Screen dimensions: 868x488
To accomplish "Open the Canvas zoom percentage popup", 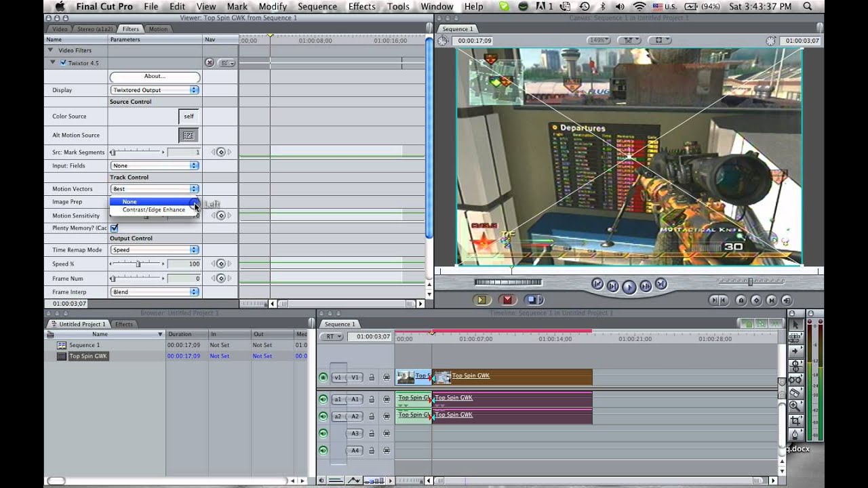I will coord(598,41).
